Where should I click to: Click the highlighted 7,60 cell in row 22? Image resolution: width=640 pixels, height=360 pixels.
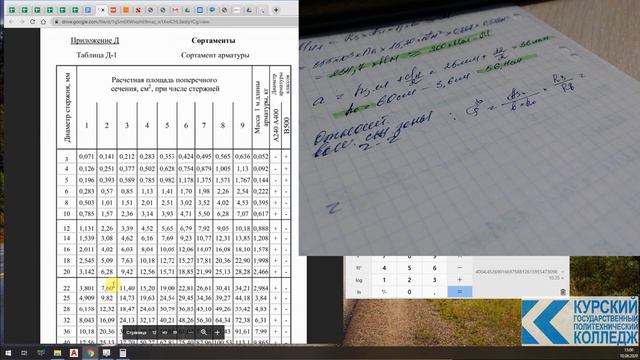[x=107, y=288]
